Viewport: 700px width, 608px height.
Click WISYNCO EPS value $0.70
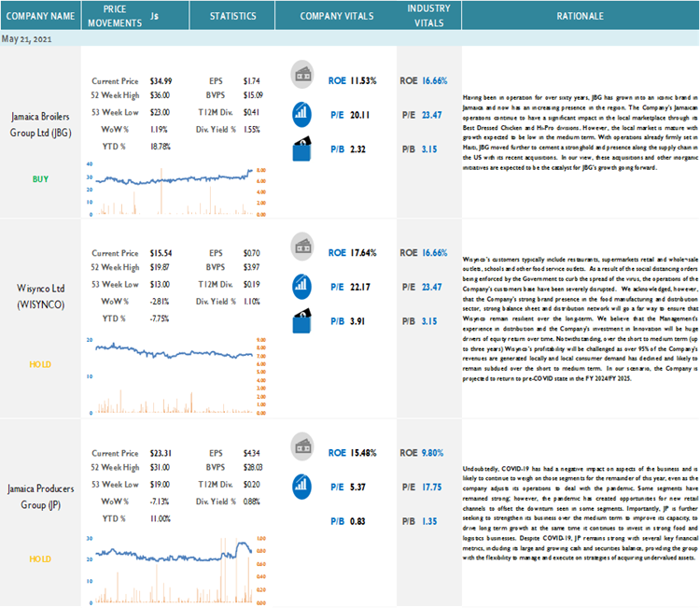[x=251, y=253]
